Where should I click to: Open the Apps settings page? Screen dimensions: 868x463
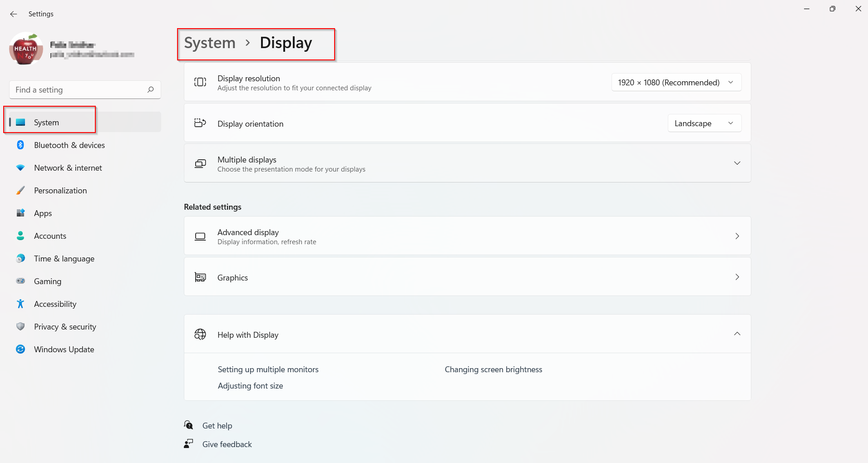tap(85, 213)
